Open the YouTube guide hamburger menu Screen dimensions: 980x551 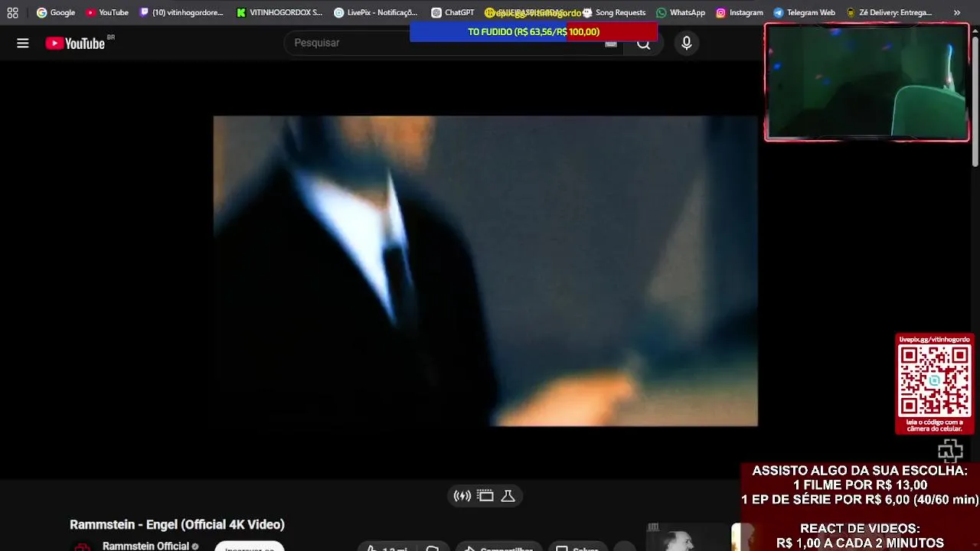coord(23,44)
